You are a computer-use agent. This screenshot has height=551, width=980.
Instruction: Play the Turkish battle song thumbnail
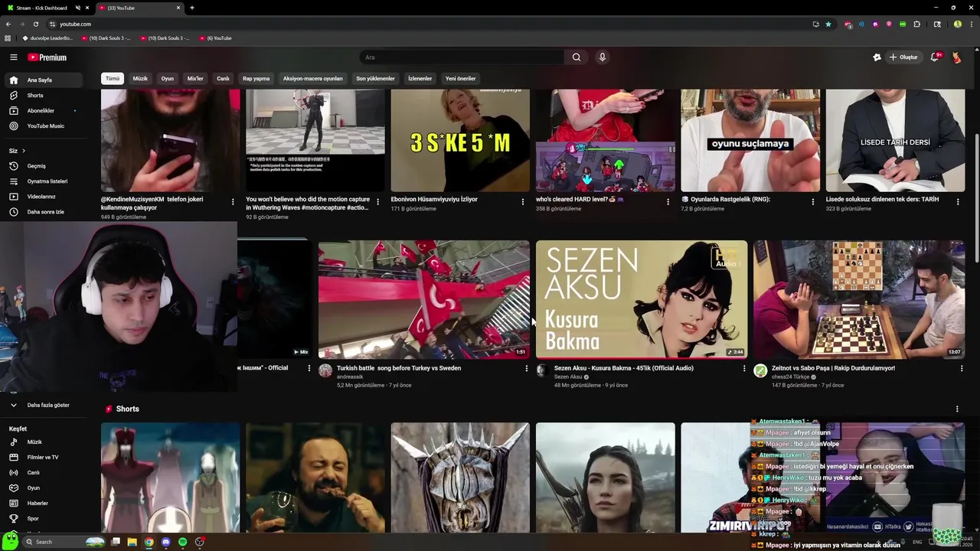click(424, 299)
